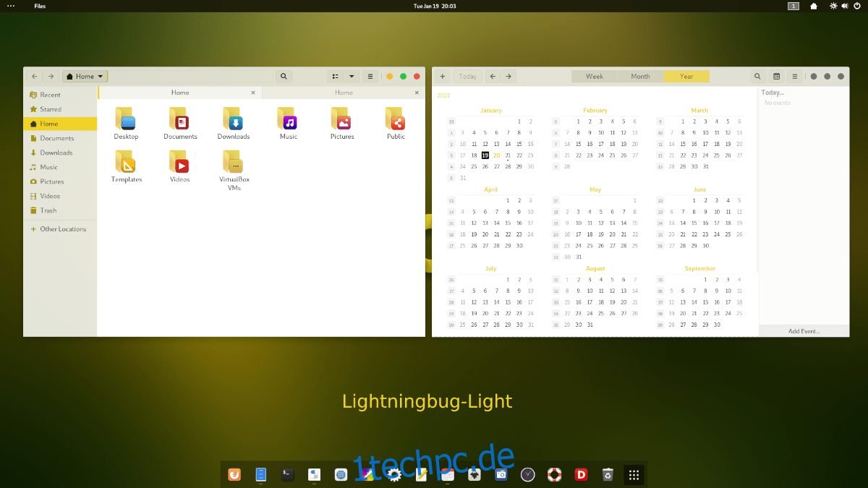Viewport: 868px width, 488px height.
Task: Open Files hamburger menu
Action: (x=370, y=76)
